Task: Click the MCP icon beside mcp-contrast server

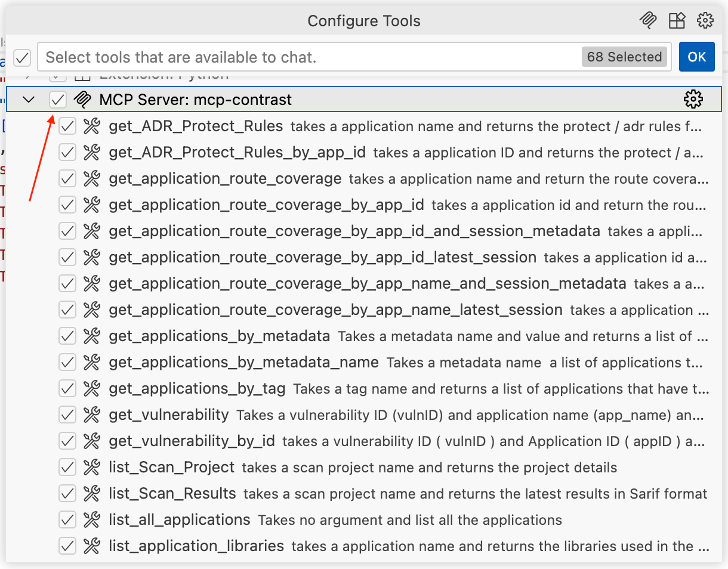Action: click(82, 100)
